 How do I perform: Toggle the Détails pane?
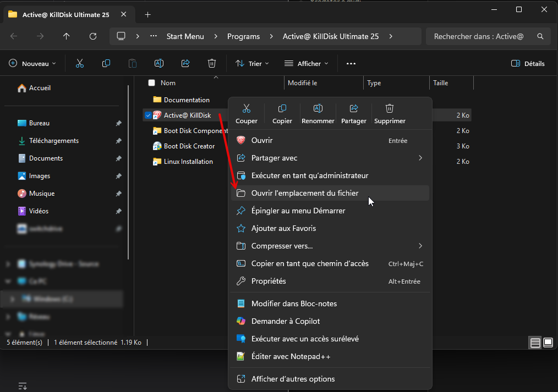click(x=528, y=64)
